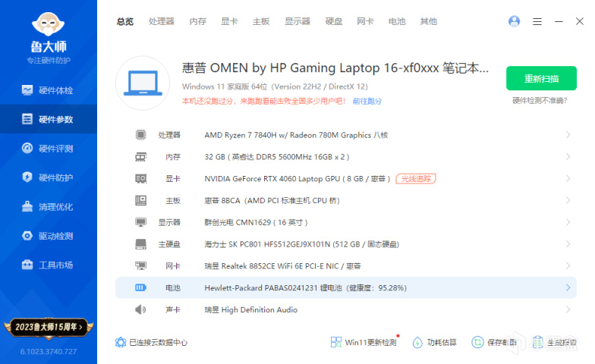
Task: Switch to the 显示器 tab
Action: pyautogui.click(x=297, y=21)
